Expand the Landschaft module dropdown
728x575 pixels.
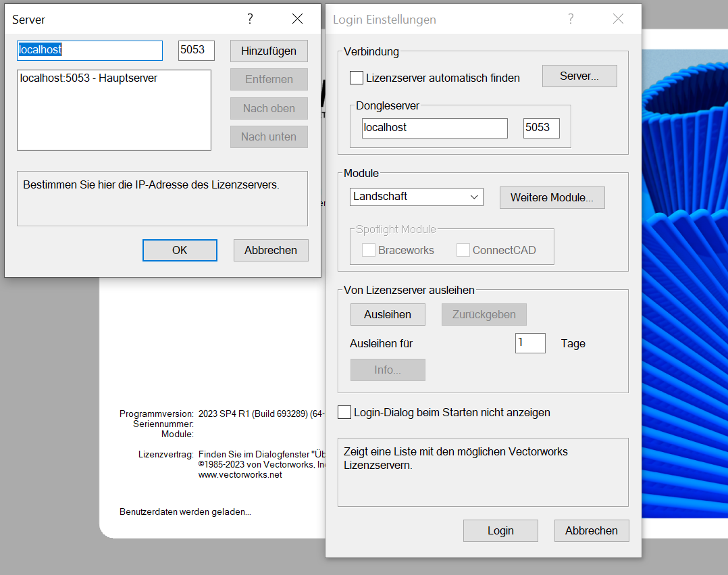pyautogui.click(x=417, y=197)
